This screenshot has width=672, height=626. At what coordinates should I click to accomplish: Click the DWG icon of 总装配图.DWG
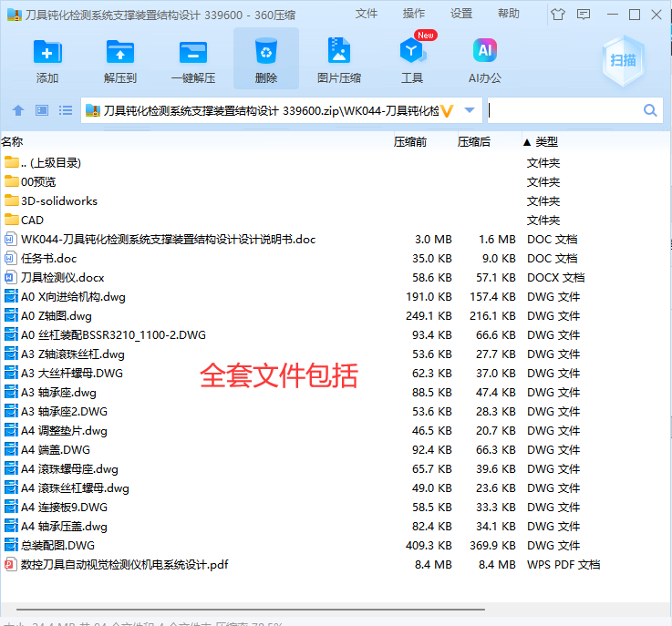pos(11,545)
